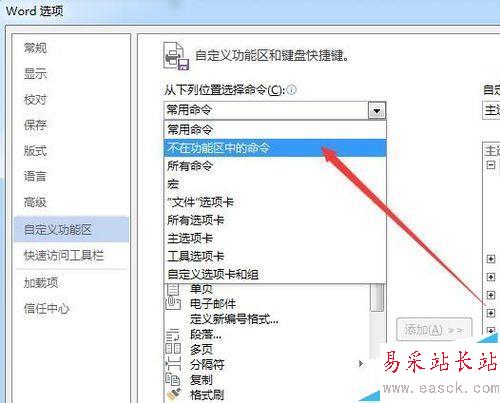Screen dimensions: 500x403
Task: Select the 格式刷 paintbrush icon
Action: pyautogui.click(x=173, y=394)
